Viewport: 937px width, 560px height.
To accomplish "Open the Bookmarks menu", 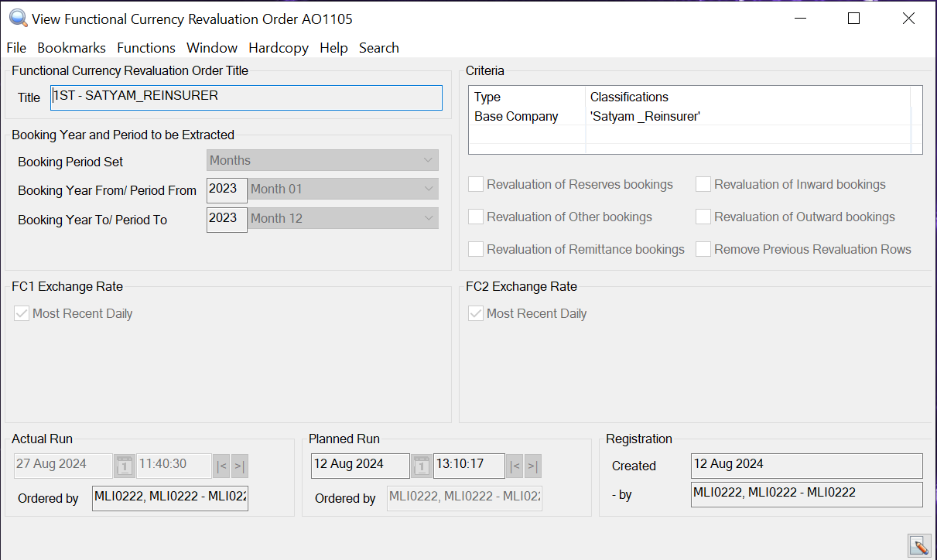I will pyautogui.click(x=71, y=48).
